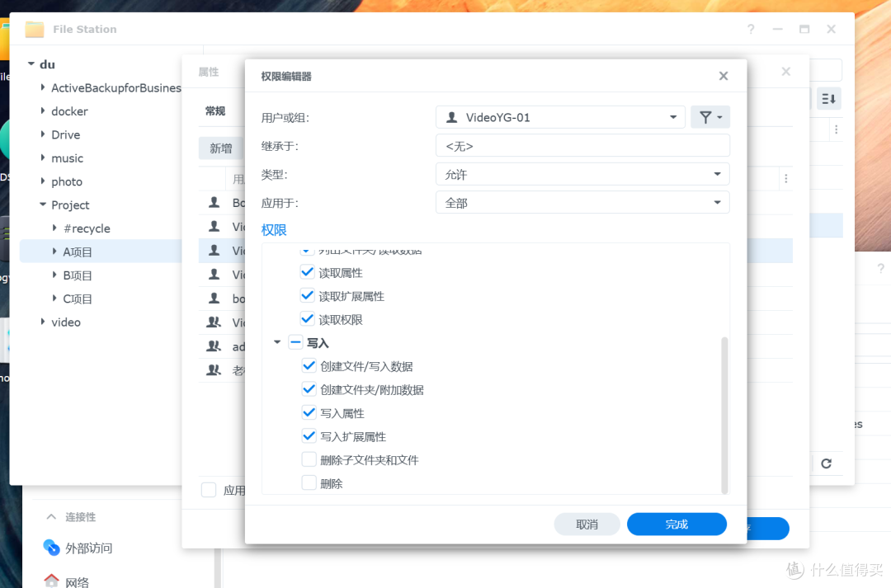Select the photo folder in tree
This screenshot has height=588, width=891.
click(x=67, y=181)
